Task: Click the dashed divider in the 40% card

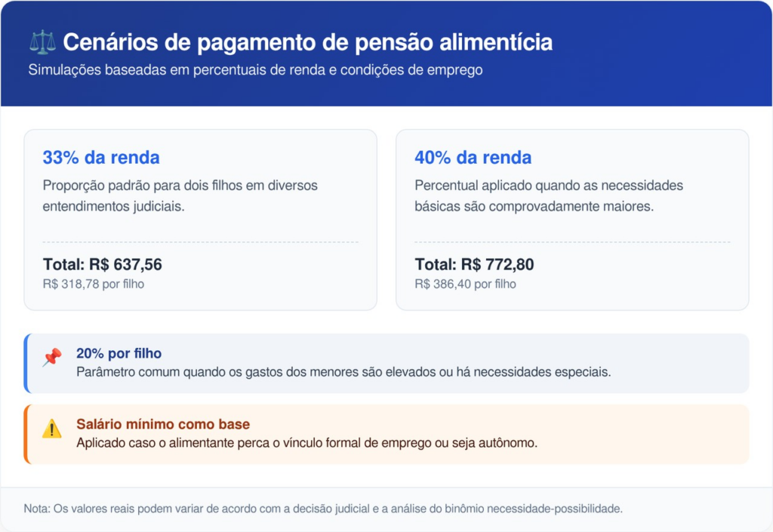Action: [572, 242]
